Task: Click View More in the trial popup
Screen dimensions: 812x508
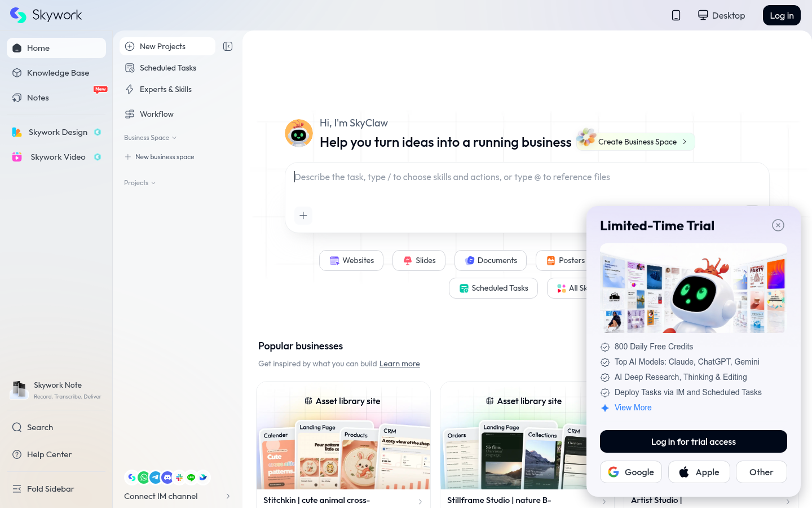Action: pos(633,408)
